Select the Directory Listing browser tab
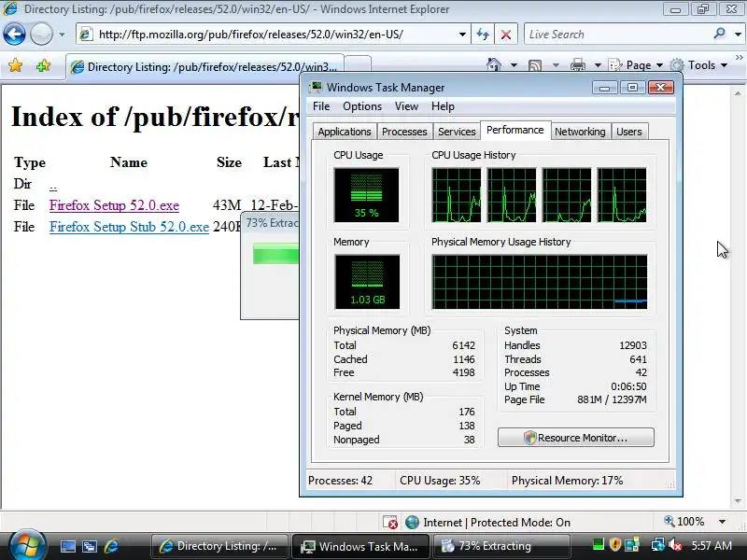 204,66
